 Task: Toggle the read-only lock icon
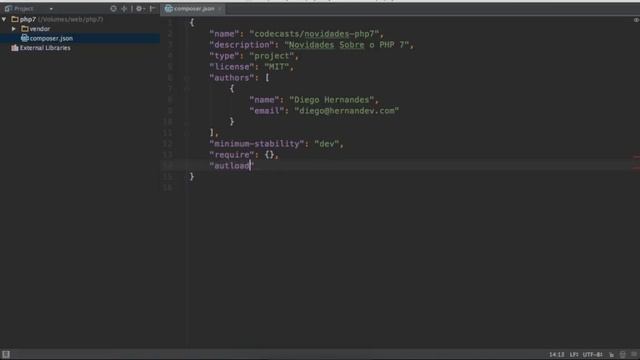(x=611, y=354)
